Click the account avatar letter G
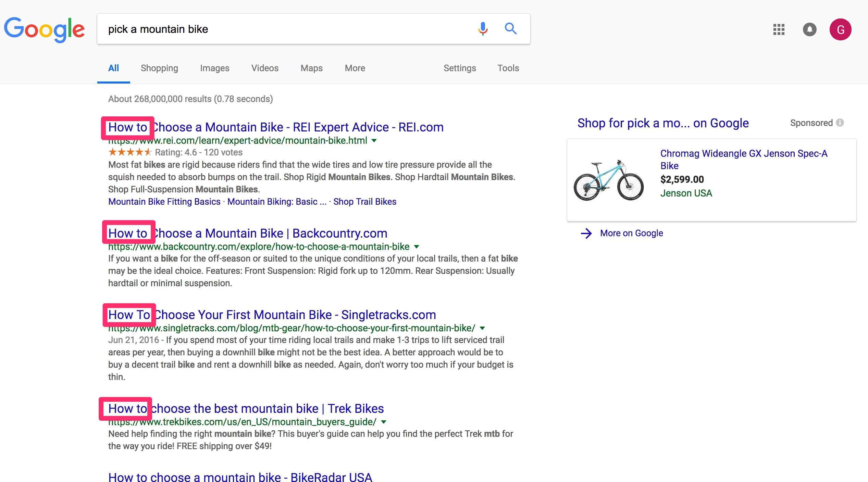Viewport: 868px width, 482px height. 840,29
